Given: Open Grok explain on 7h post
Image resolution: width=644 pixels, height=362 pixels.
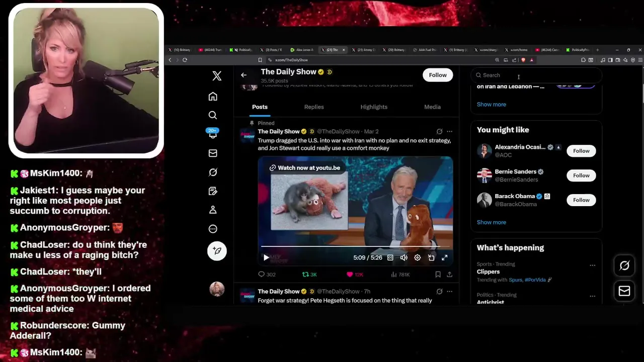Looking at the screenshot, I should (439, 291).
